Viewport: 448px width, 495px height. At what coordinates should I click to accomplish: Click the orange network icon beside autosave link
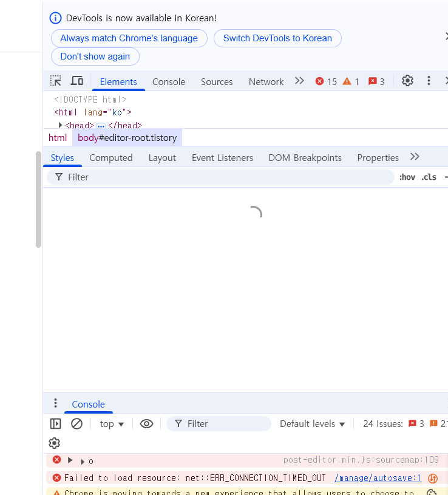433,478
